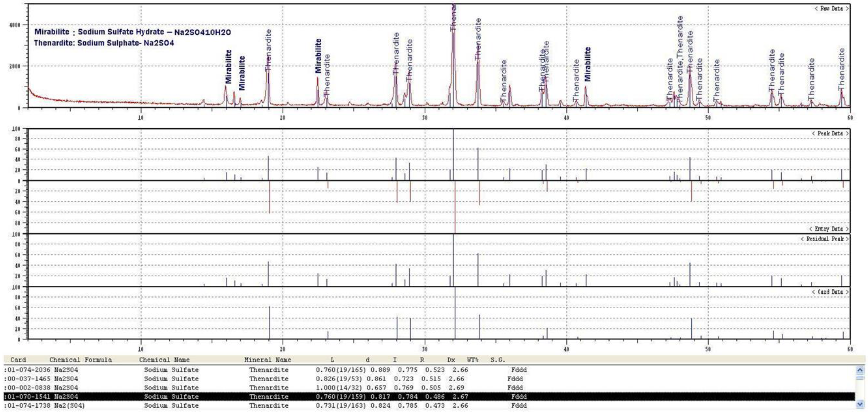Click the S.G. column header
868x412 pixels.
(498, 360)
